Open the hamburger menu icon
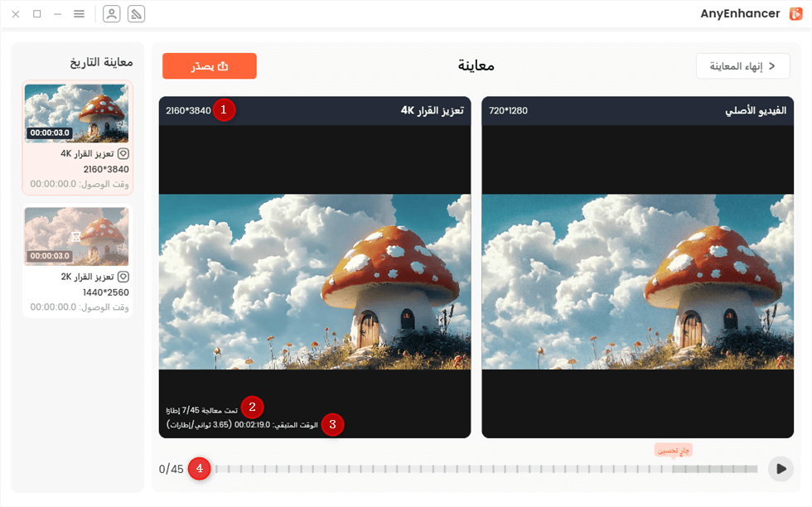This screenshot has width=812, height=507. tap(79, 14)
